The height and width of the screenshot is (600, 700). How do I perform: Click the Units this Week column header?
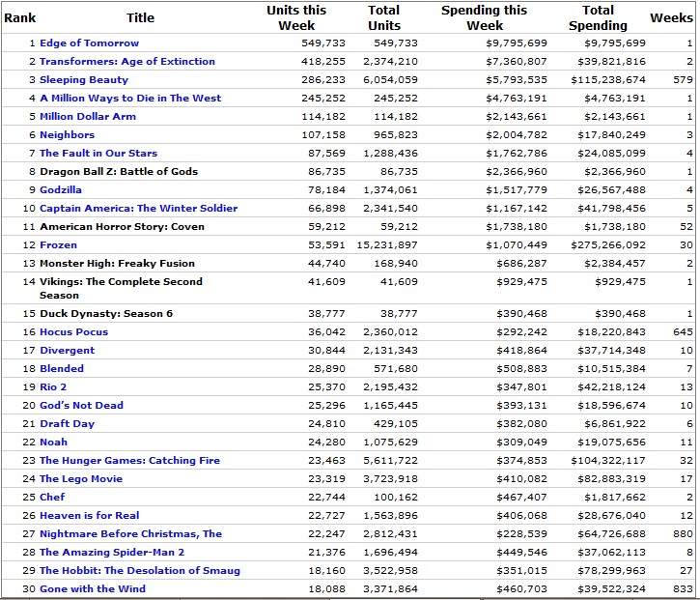(296, 17)
